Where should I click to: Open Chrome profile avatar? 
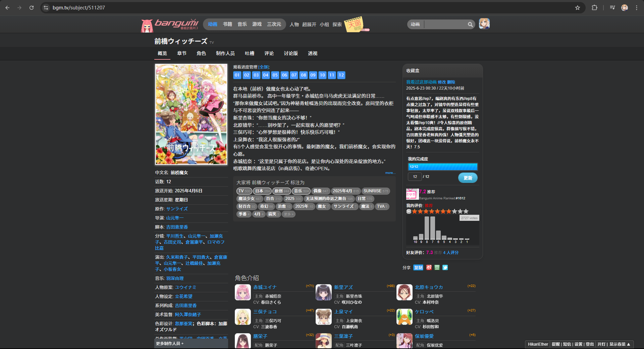[x=625, y=8]
